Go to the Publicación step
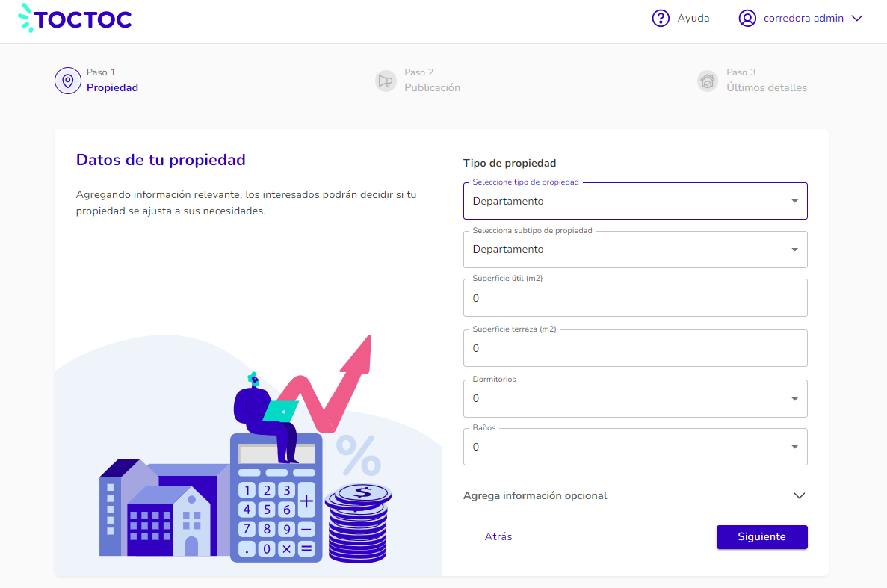 pos(432,87)
